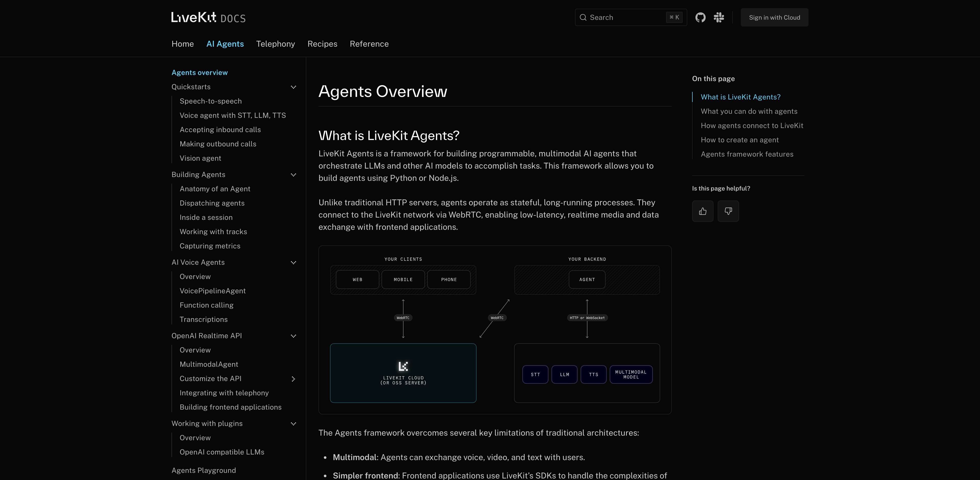Screen dimensions: 980x480
Task: Click Sign in with Cloud button
Action: coord(774,18)
